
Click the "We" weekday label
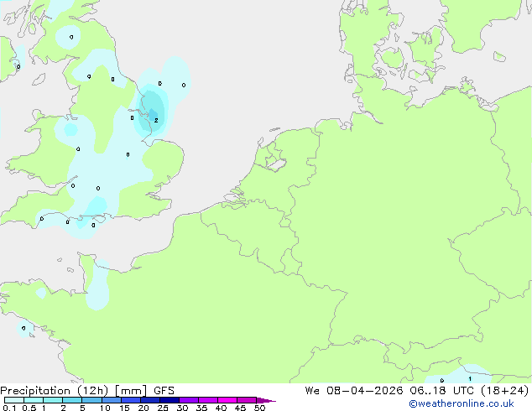tap(312, 391)
